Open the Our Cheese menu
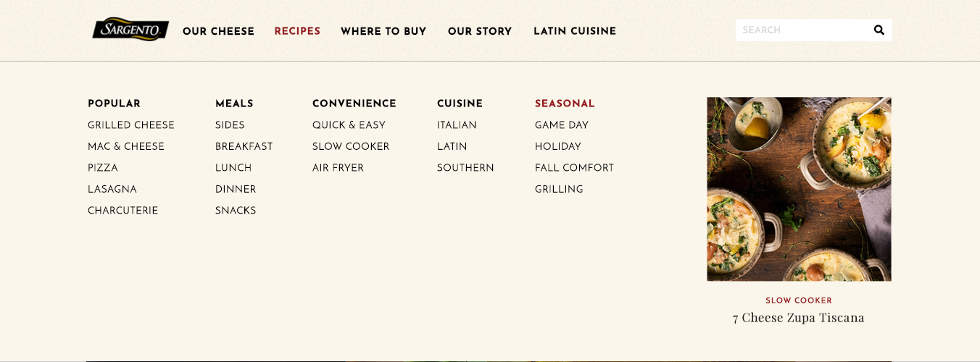 click(218, 31)
